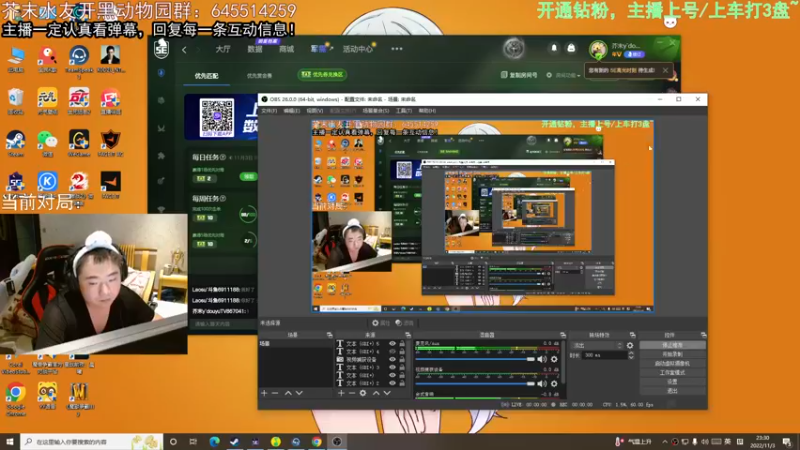Image resolution: width=800 pixels, height=450 pixels.
Task: Open the bag inventory icon in 5E client
Action: (571, 48)
